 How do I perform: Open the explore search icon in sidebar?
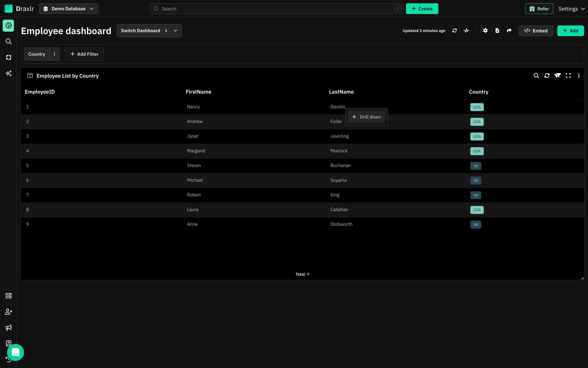click(x=8, y=41)
